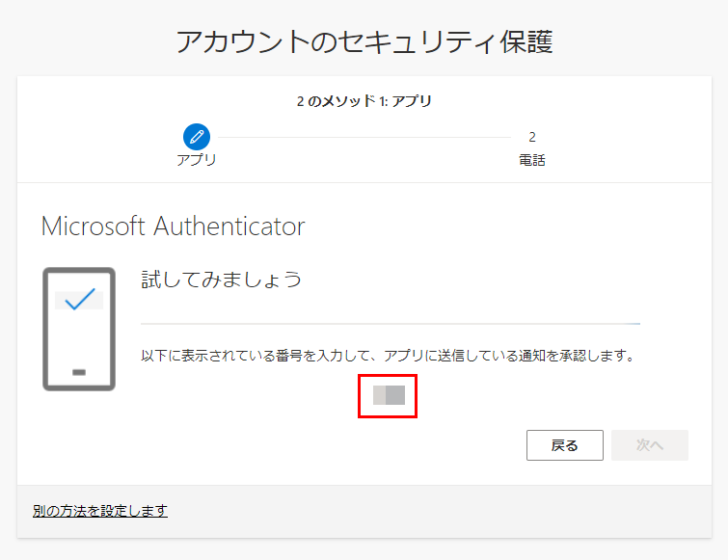This screenshot has height=560, width=728.
Task: Click the blurred number code display
Action: coord(390,395)
